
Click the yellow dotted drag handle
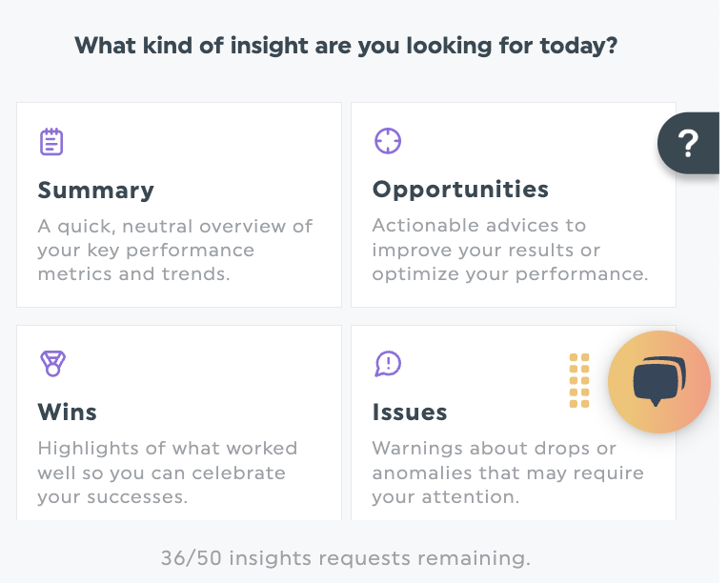coord(579,380)
